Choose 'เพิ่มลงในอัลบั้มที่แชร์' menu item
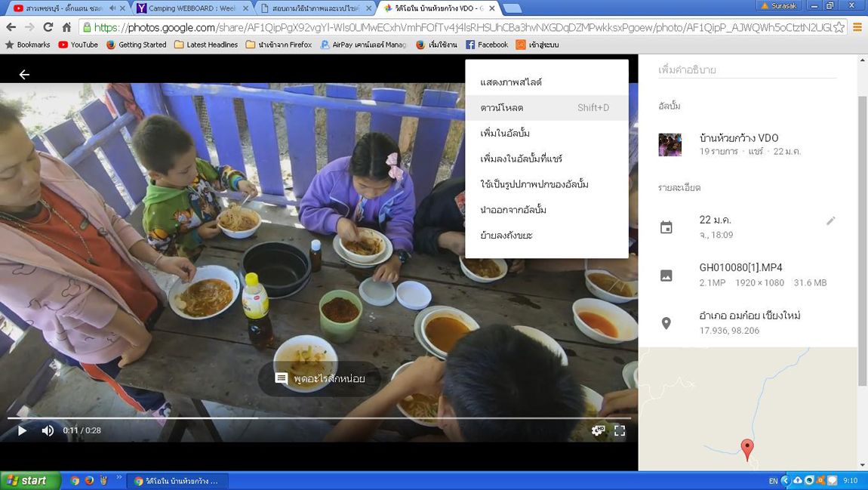 546,159
